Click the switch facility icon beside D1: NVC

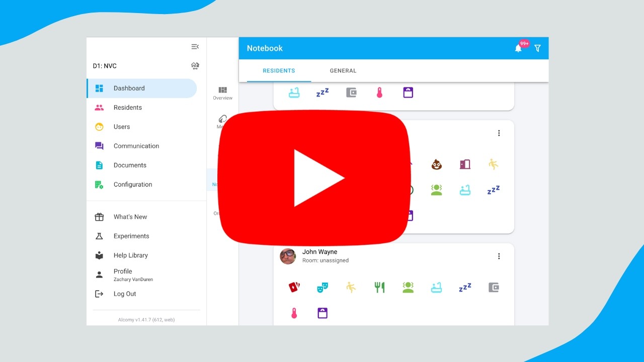pos(195,66)
